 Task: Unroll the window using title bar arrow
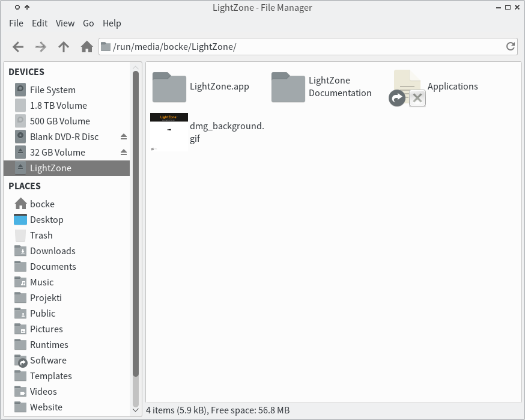(28, 8)
